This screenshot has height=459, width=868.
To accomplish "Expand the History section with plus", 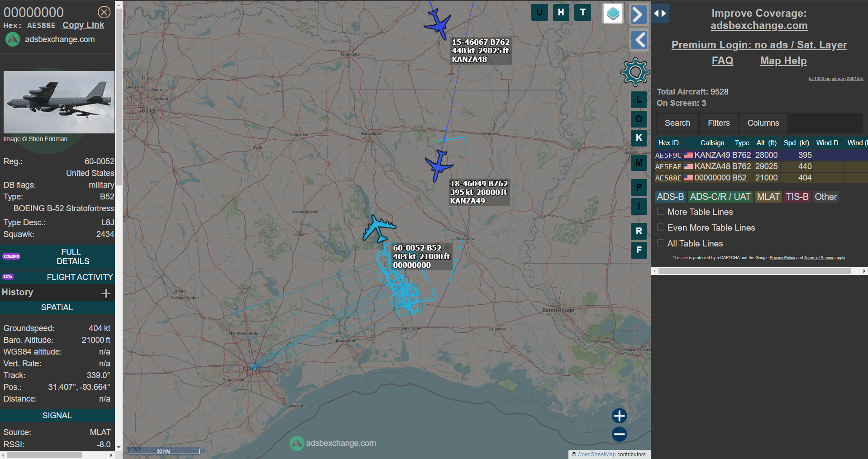I will (x=106, y=293).
